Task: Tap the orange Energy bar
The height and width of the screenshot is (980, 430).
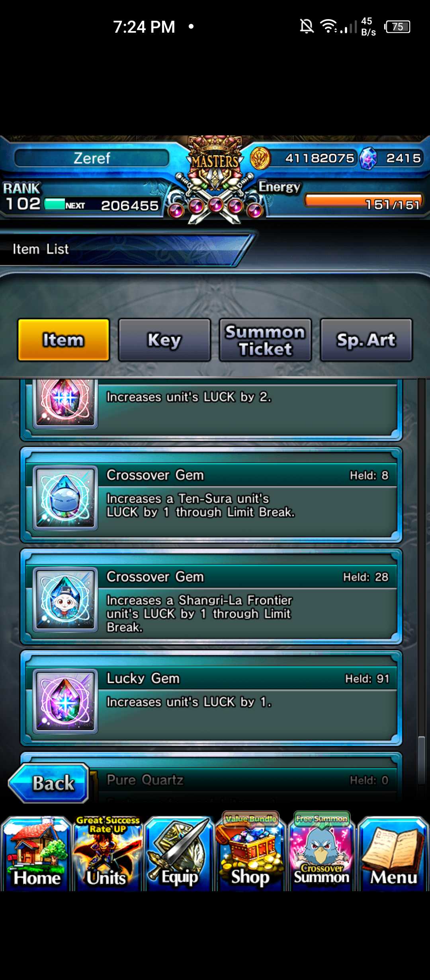Action: 363,201
